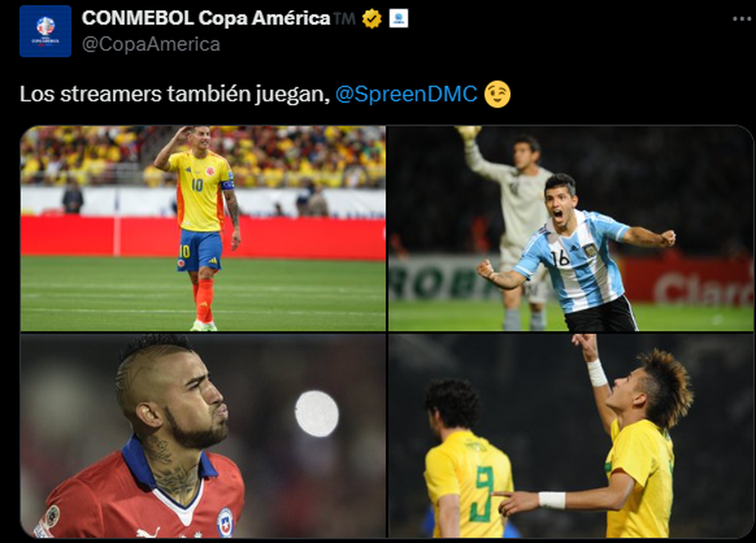Click the Copa América profile avatar
Viewport: 756px width, 543px height.
pos(45,31)
